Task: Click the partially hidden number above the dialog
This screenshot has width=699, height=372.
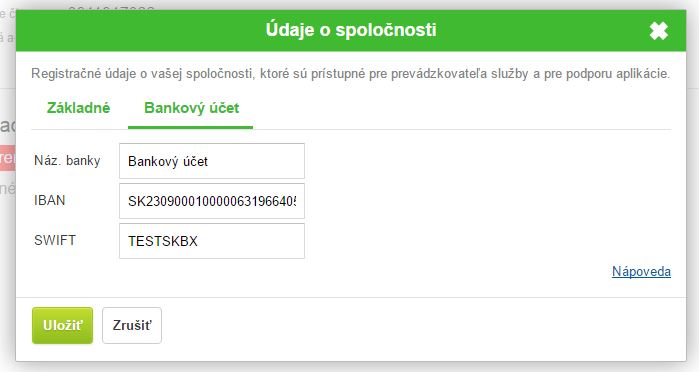Action: (111, 8)
